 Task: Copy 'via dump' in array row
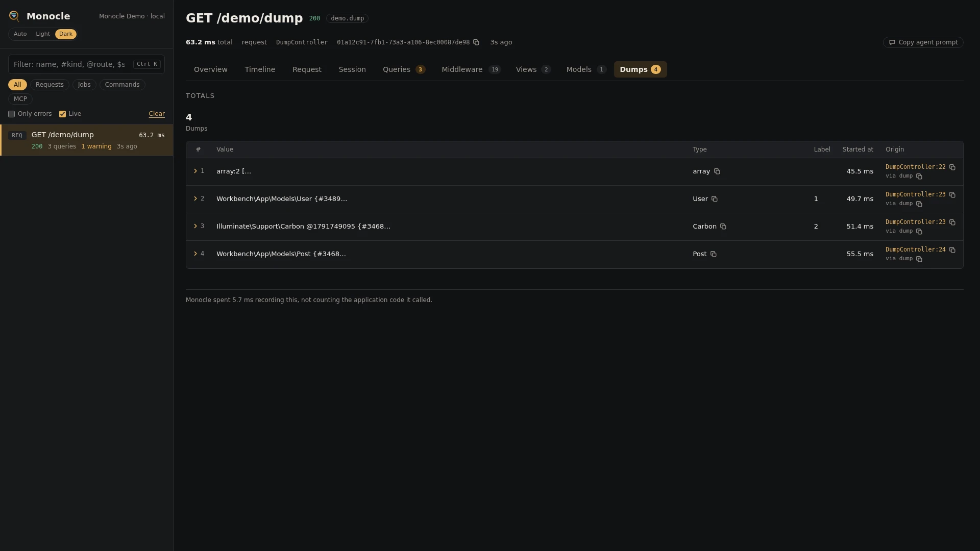click(x=919, y=177)
